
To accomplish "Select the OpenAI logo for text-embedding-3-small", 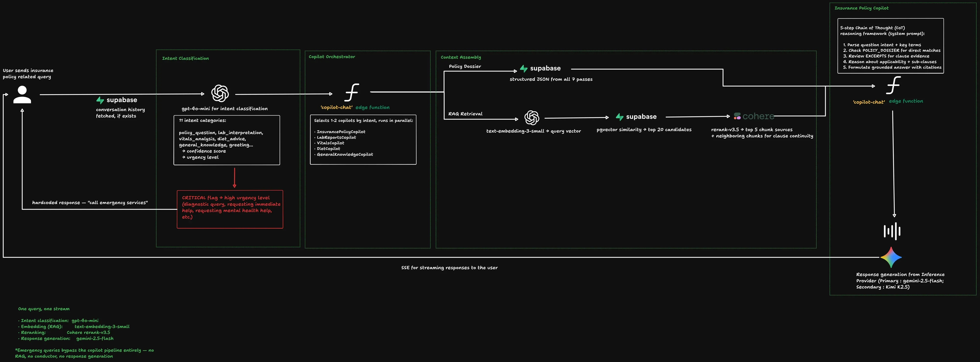I will (x=532, y=117).
